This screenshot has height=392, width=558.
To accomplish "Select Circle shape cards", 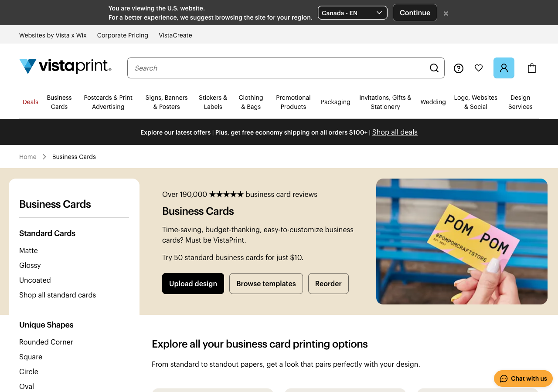I will pyautogui.click(x=29, y=372).
